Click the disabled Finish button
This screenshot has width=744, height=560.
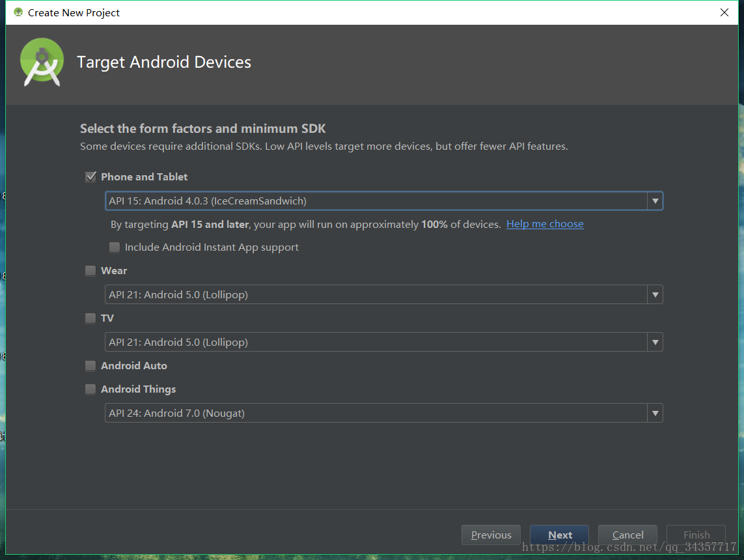pos(696,535)
